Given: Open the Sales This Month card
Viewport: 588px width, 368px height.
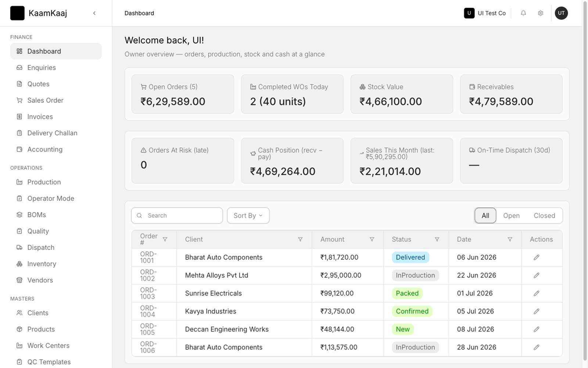Looking at the screenshot, I should [402, 161].
